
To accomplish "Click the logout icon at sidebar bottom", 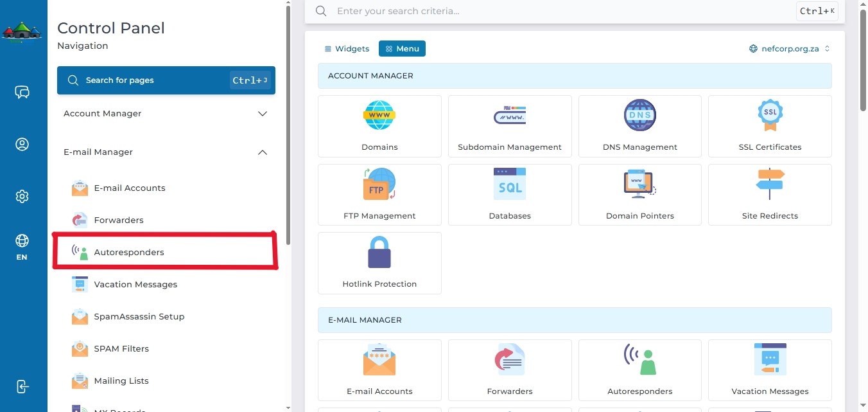I will [x=22, y=387].
